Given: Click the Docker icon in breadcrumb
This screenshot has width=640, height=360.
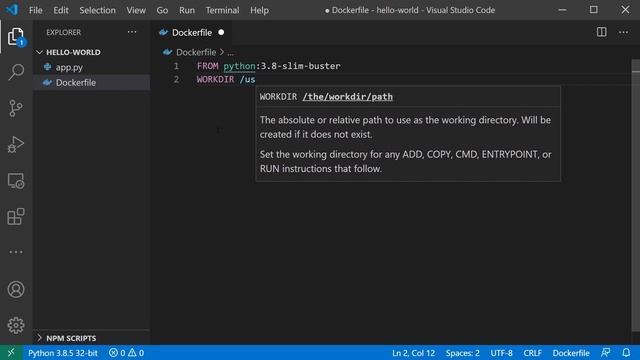Looking at the screenshot, I should 167,52.
